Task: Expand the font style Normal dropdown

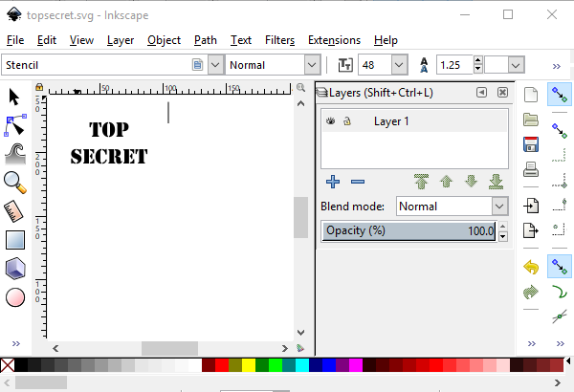Action: click(311, 65)
